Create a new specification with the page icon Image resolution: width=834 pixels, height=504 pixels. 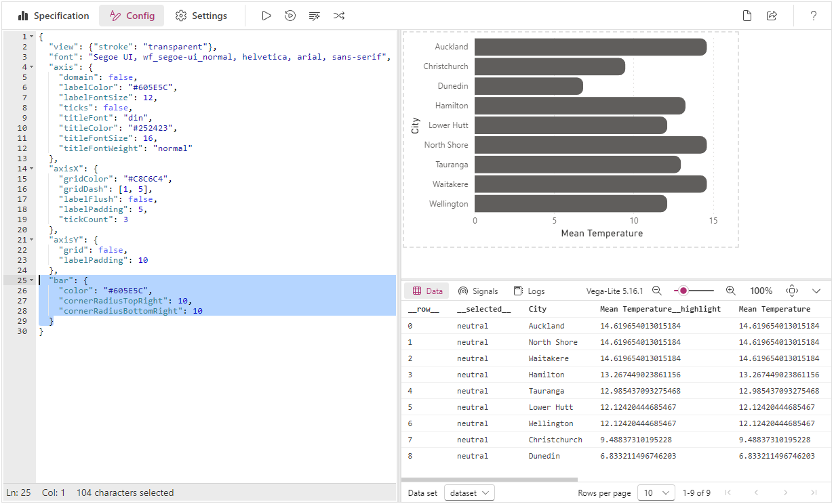point(747,16)
